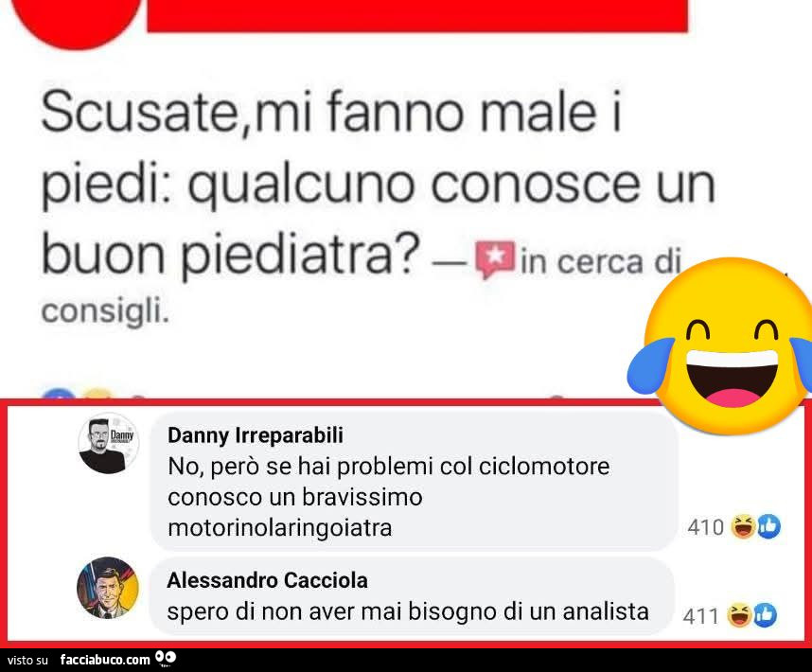This screenshot has width=812, height=672.
Task: Click the laughing reaction on the 411 comment
Action: click(x=739, y=615)
